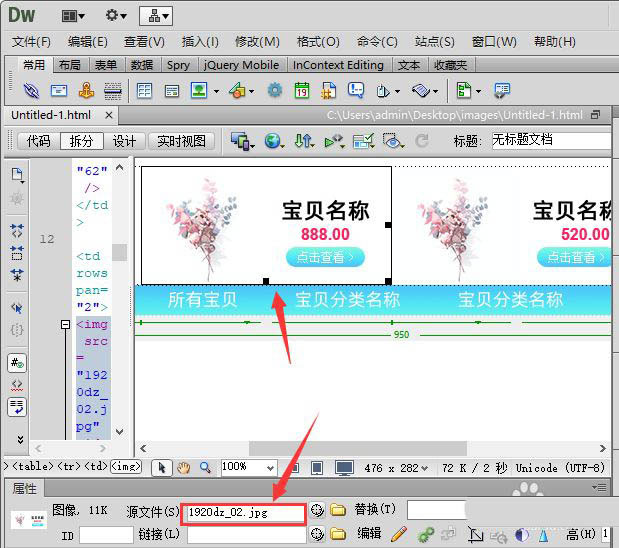Insert server-side include icon
Viewport: 619px width, 548px height.
(x=328, y=90)
